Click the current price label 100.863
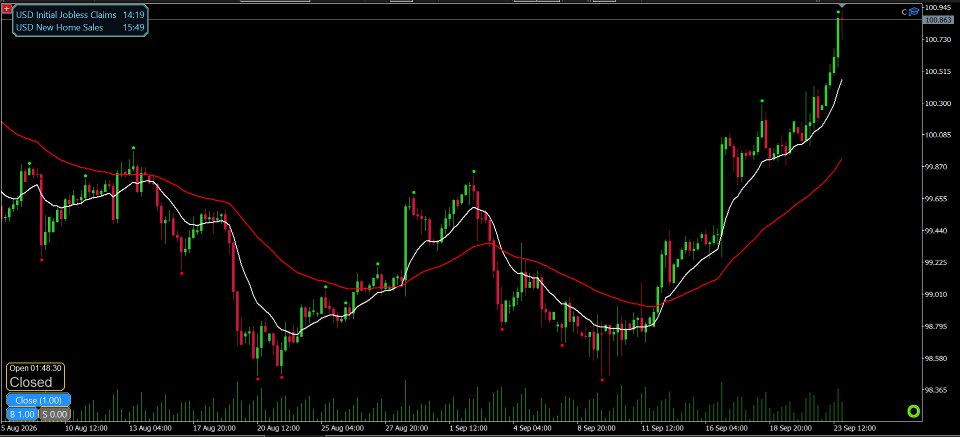 (937, 20)
